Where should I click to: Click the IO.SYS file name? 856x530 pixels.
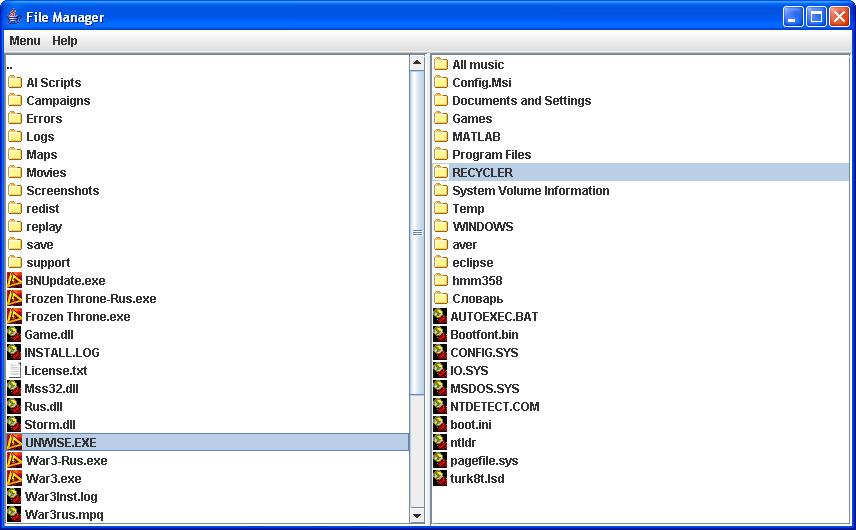tap(469, 371)
